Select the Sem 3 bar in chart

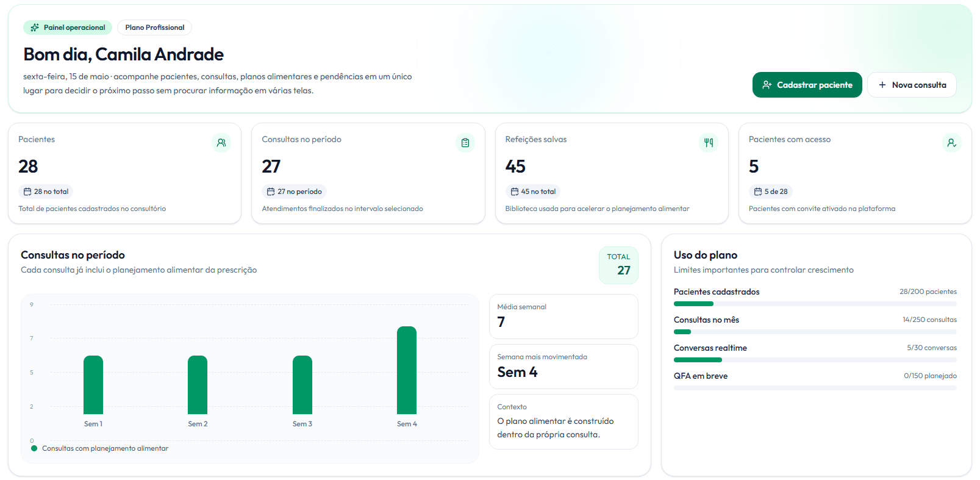(302, 385)
